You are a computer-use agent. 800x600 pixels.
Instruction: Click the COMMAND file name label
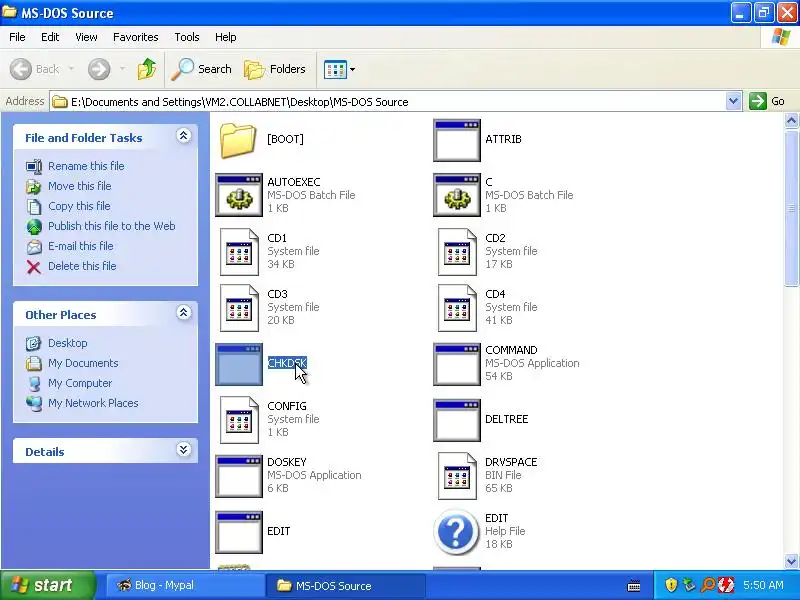(x=511, y=351)
